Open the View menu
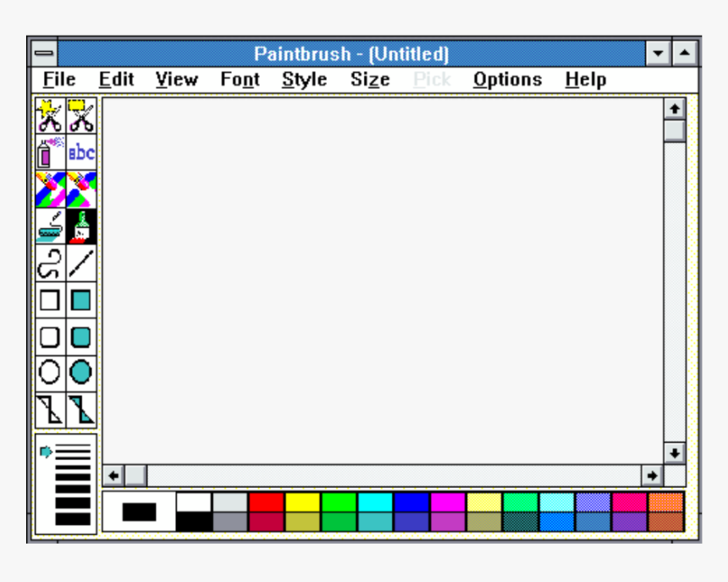 point(176,80)
